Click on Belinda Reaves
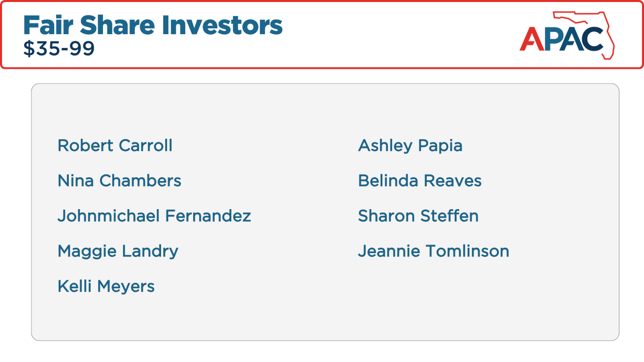The width and height of the screenshot is (644, 362). tap(420, 181)
